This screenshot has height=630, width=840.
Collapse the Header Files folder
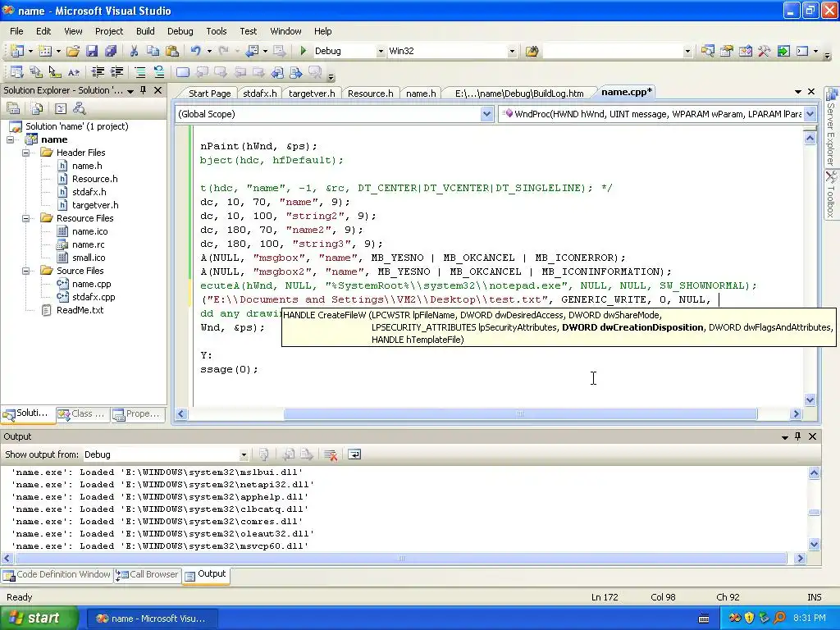click(25, 153)
